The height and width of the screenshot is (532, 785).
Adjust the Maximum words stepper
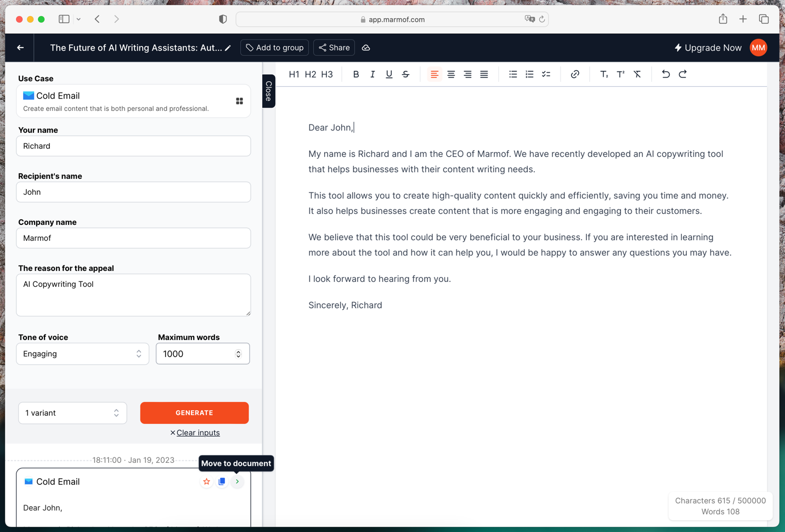(x=238, y=354)
